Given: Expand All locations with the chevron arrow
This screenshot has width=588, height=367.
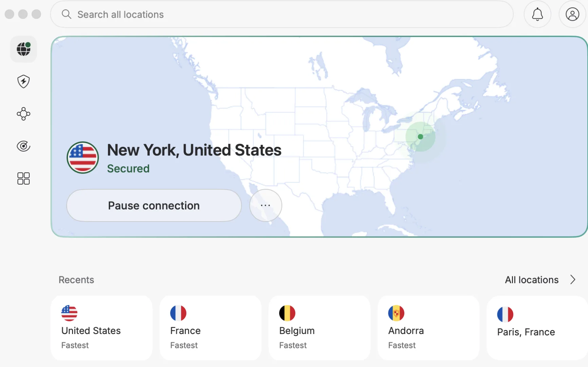Looking at the screenshot, I should point(573,280).
